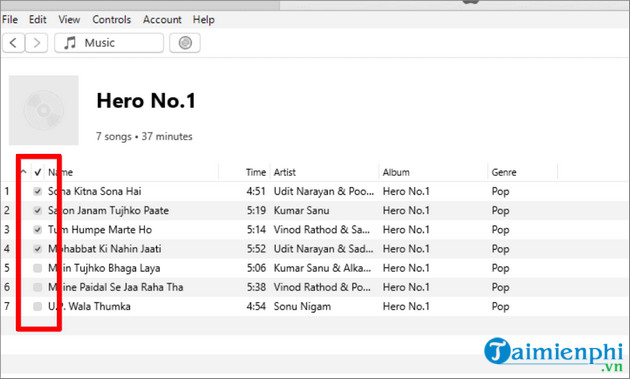Click the checkmark column header
The image size is (630, 379).
click(x=38, y=172)
